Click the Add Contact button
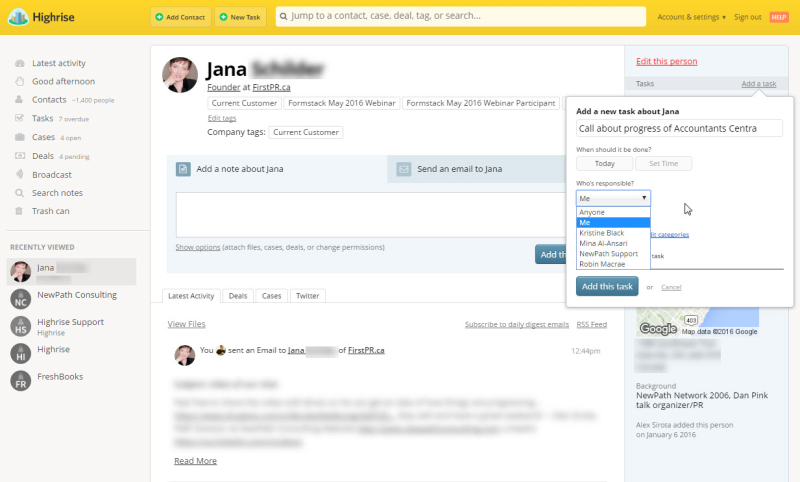 click(180, 17)
